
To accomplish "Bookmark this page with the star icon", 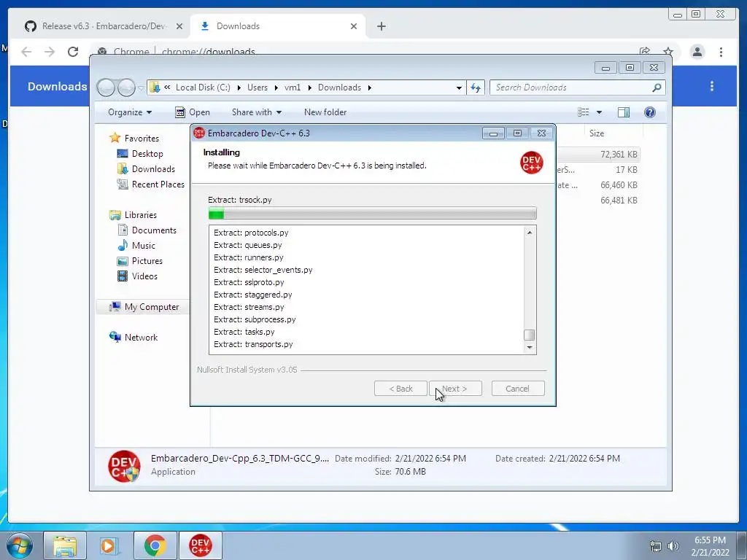I will (668, 51).
